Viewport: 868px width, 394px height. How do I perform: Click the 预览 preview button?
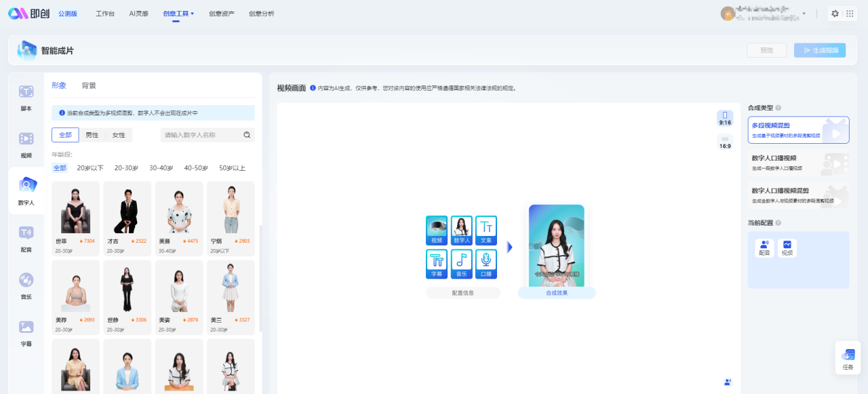766,50
